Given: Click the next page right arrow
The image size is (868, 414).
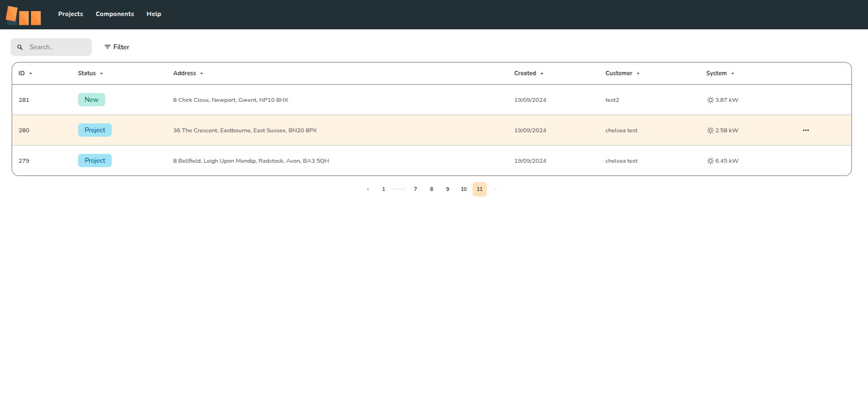Looking at the screenshot, I should 496,189.
